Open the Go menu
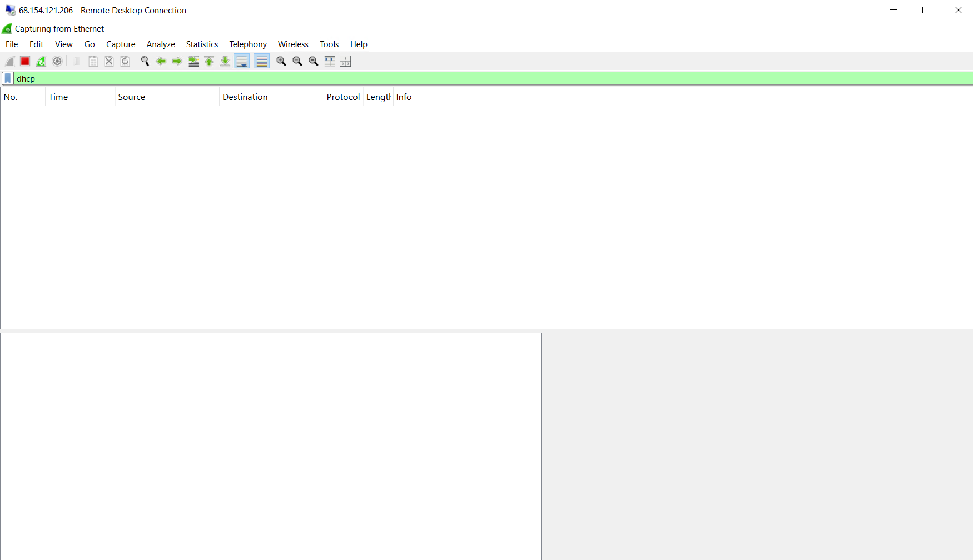 coord(90,44)
